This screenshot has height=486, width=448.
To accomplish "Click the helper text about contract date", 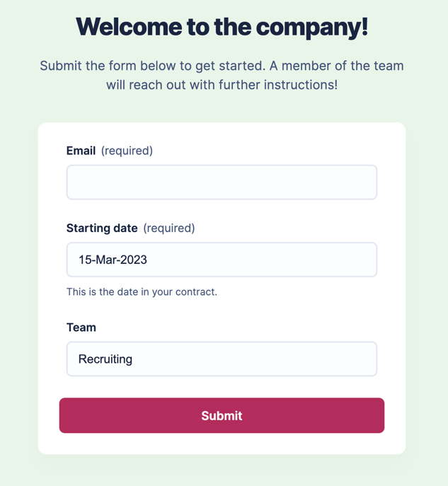I will click(142, 291).
